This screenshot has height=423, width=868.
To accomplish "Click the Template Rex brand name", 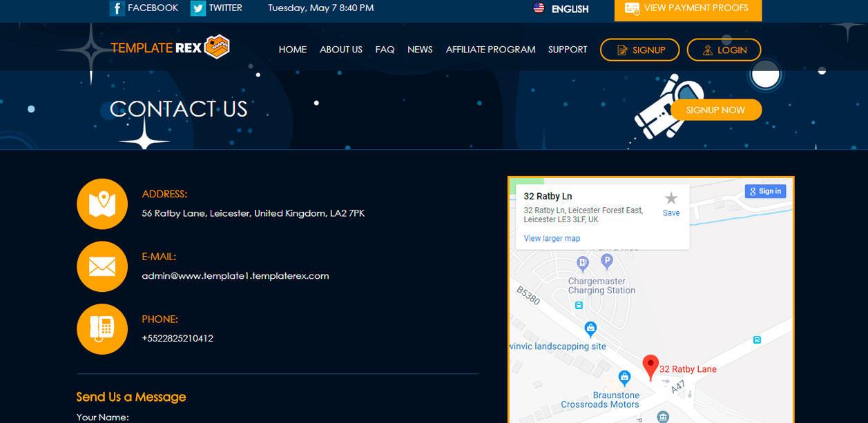I will pos(156,48).
